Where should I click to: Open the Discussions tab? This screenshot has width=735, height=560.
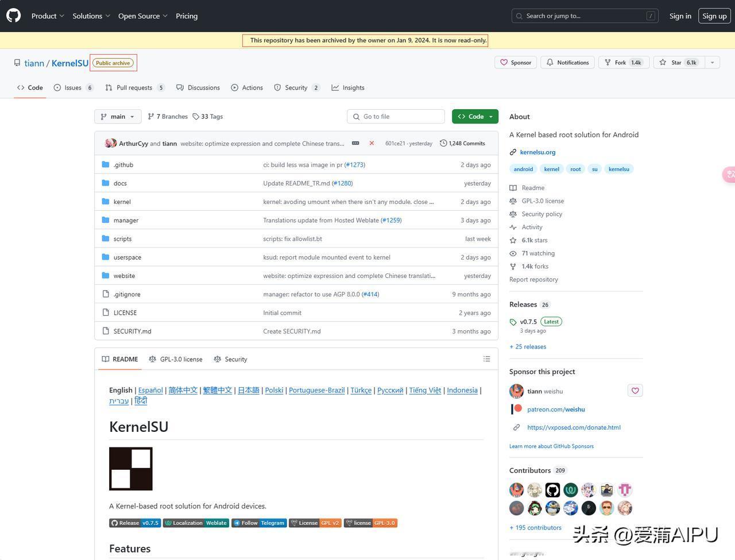pos(198,88)
